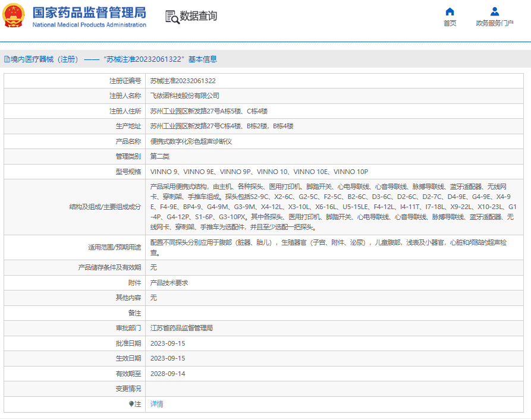The height and width of the screenshot is (420, 531).
Task: Select product name 便携式数字化彩色超声诊断仪
Action: pyautogui.click(x=191, y=141)
